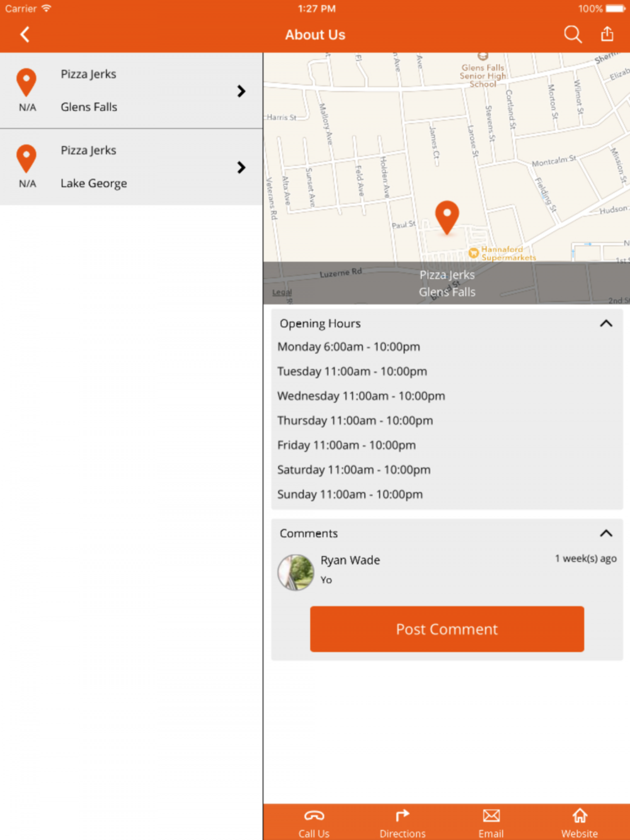Tap Glens Falls Senior High School label

[483, 76]
